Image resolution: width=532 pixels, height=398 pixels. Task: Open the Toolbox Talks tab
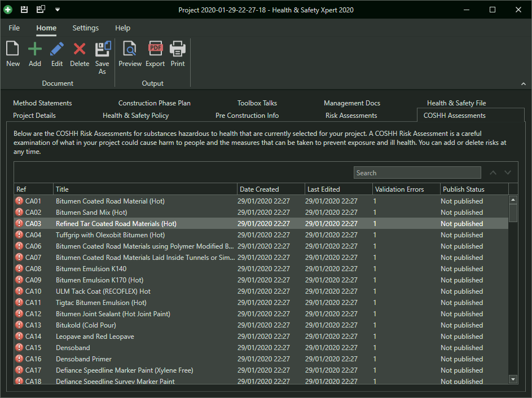pos(257,103)
